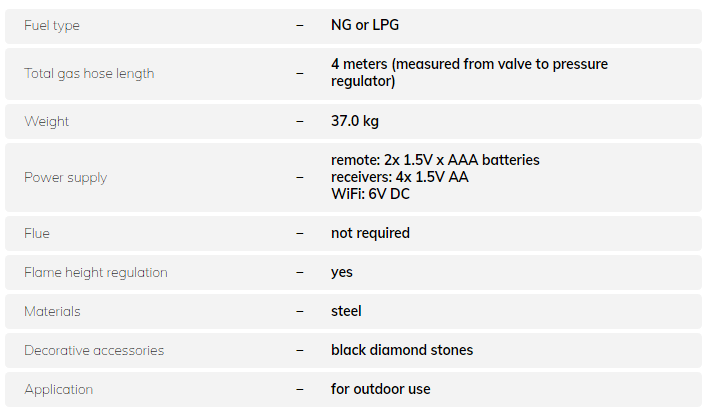Click the "receivers: 4x 1.5V AA" line

[x=400, y=177]
